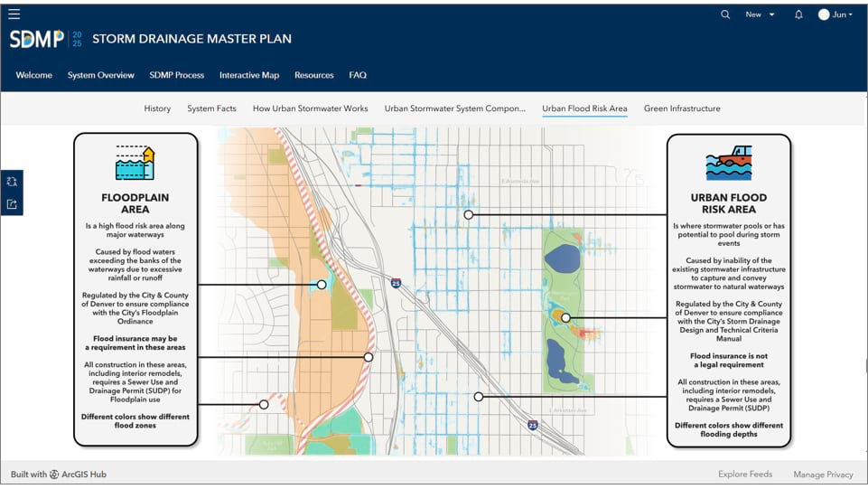Click the share sidebar icon
This screenshot has height=489, width=868.
tap(12, 204)
